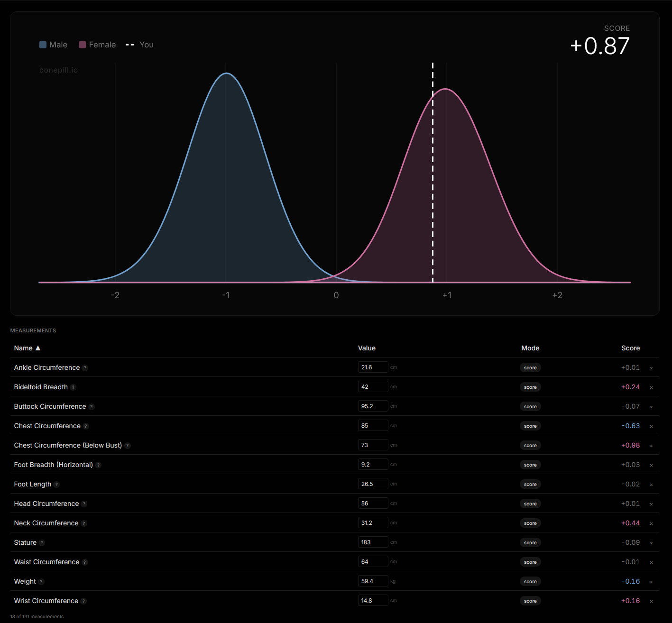
Task: Click the question mark beside Wrist Circumference
Action: tap(83, 601)
